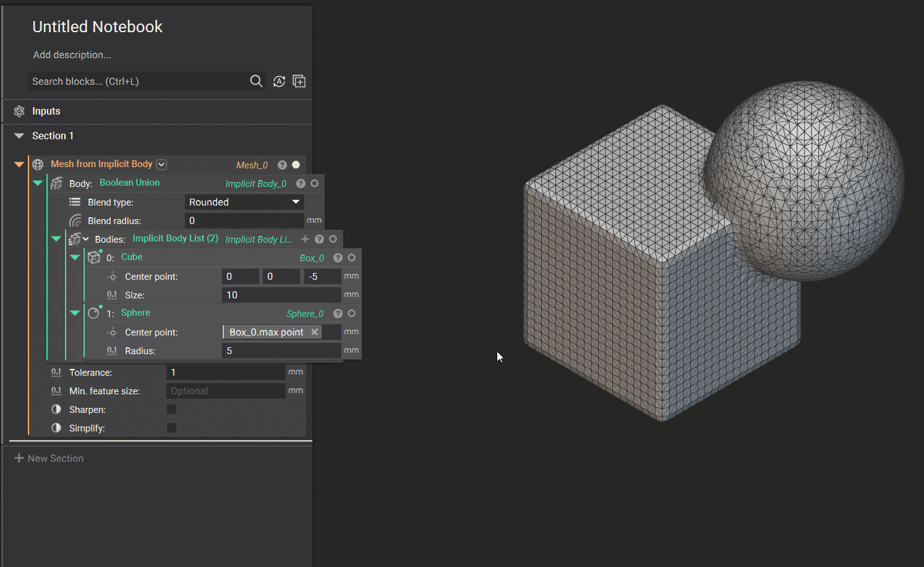Click the Tolerance scalar icon
The height and width of the screenshot is (567, 924).
pos(56,372)
